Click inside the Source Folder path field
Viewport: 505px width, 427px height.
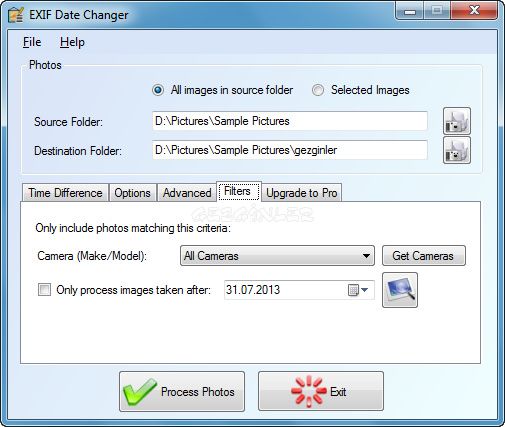tap(290, 121)
